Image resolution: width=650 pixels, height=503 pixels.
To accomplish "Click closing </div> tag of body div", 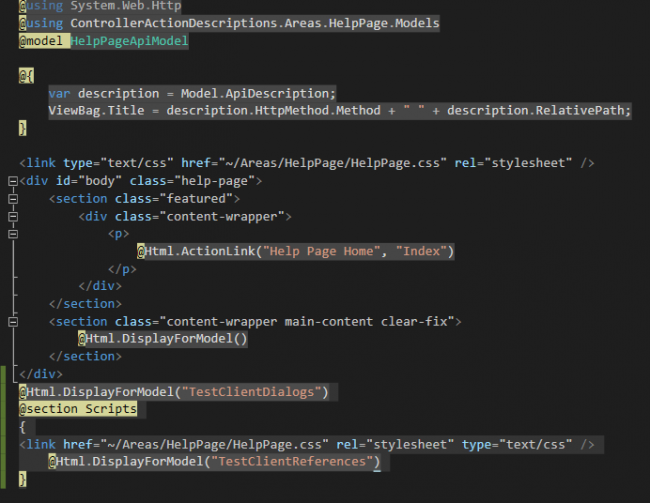I will 41,374.
